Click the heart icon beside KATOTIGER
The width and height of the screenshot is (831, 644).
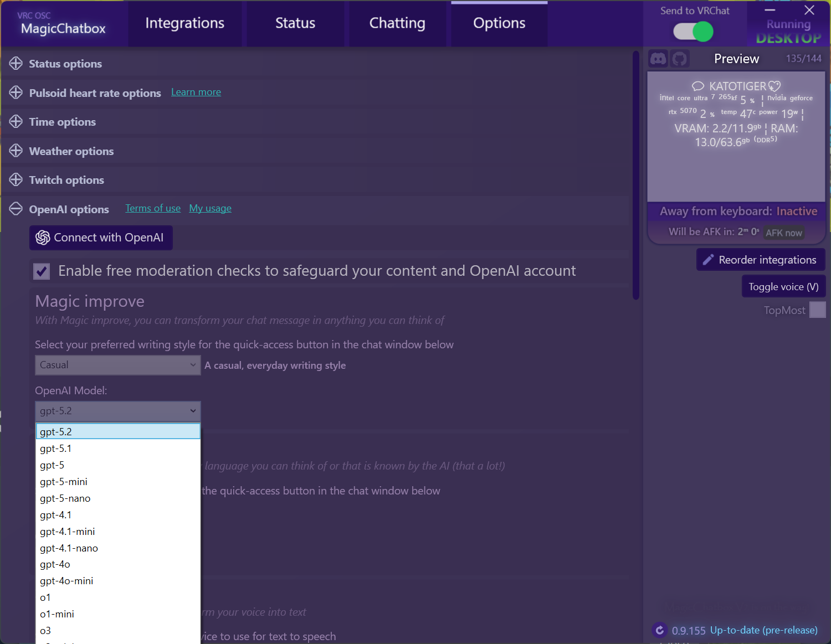pyautogui.click(x=774, y=86)
